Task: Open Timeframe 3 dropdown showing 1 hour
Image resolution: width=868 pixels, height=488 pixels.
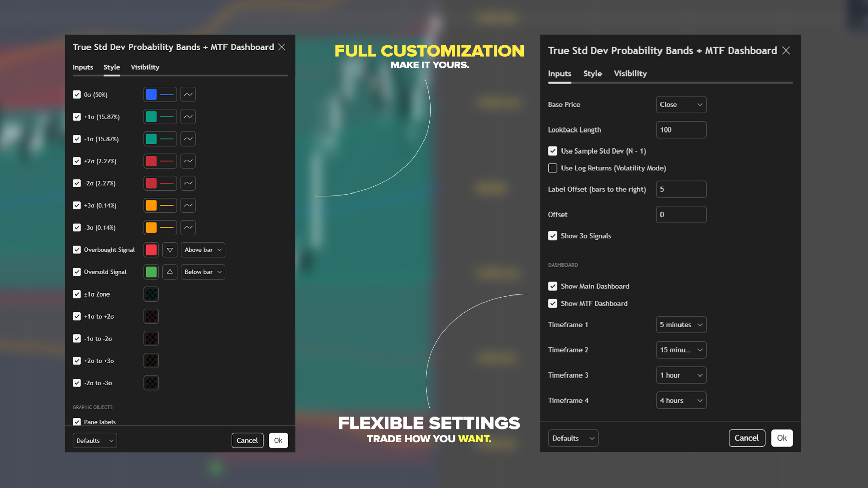Action: point(681,375)
